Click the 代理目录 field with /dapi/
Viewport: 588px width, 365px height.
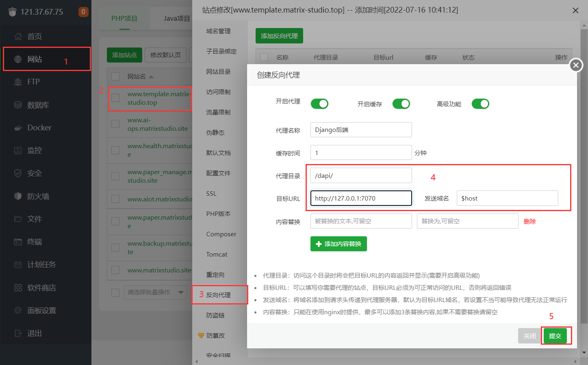(x=361, y=175)
